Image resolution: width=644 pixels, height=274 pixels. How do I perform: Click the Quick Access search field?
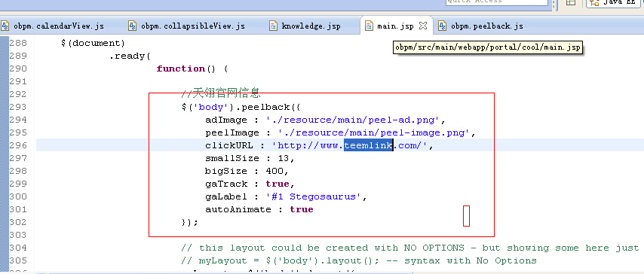497,2
